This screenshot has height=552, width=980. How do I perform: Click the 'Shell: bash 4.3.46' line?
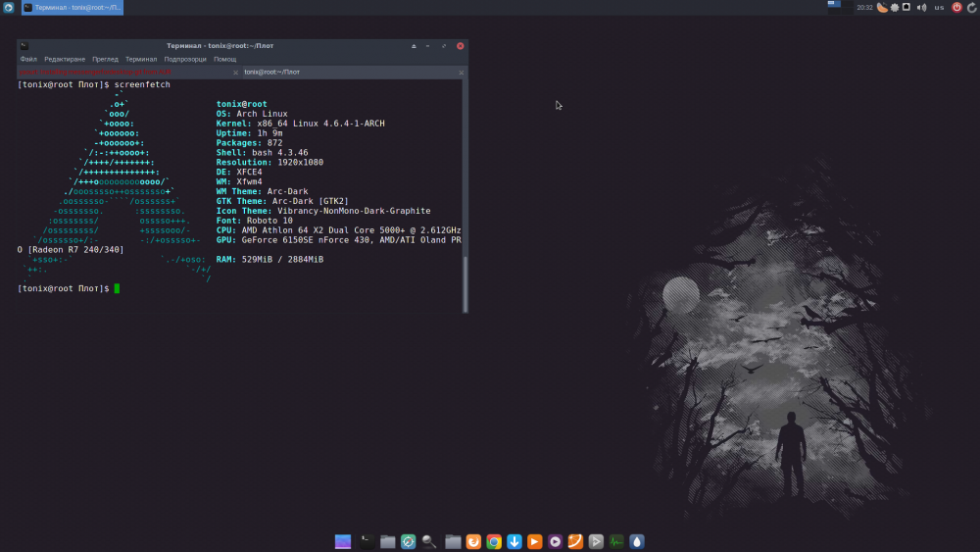[x=262, y=153]
